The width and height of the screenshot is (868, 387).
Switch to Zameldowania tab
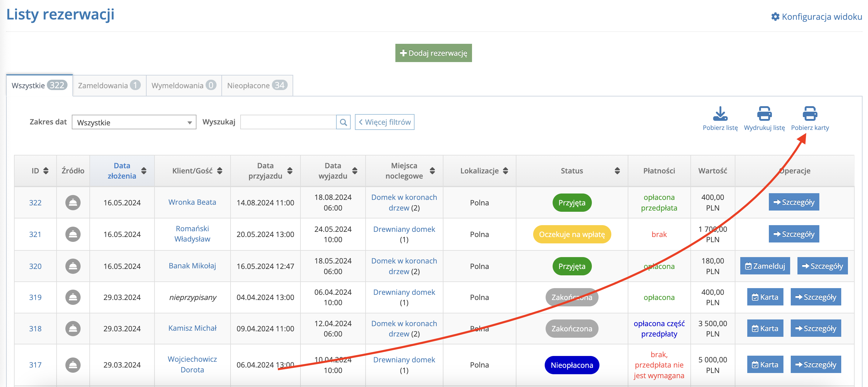[x=109, y=85]
